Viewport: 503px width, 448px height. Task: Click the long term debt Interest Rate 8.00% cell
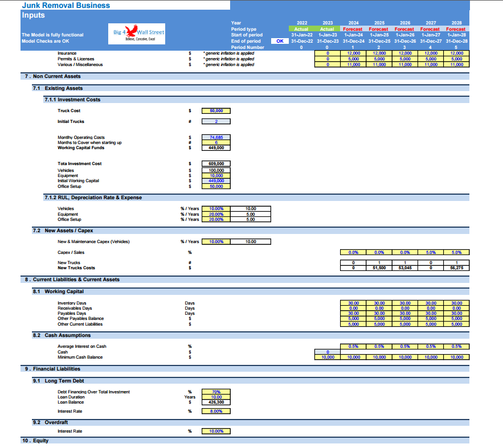click(216, 411)
